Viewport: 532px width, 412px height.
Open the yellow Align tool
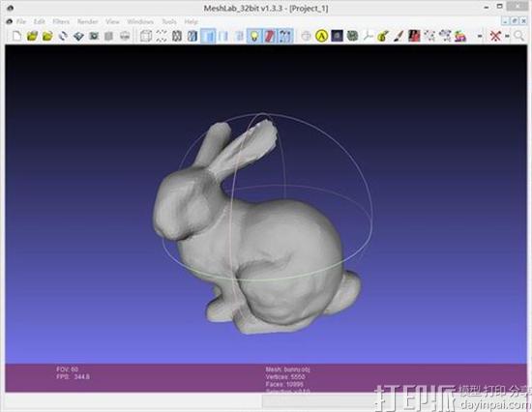(x=322, y=36)
